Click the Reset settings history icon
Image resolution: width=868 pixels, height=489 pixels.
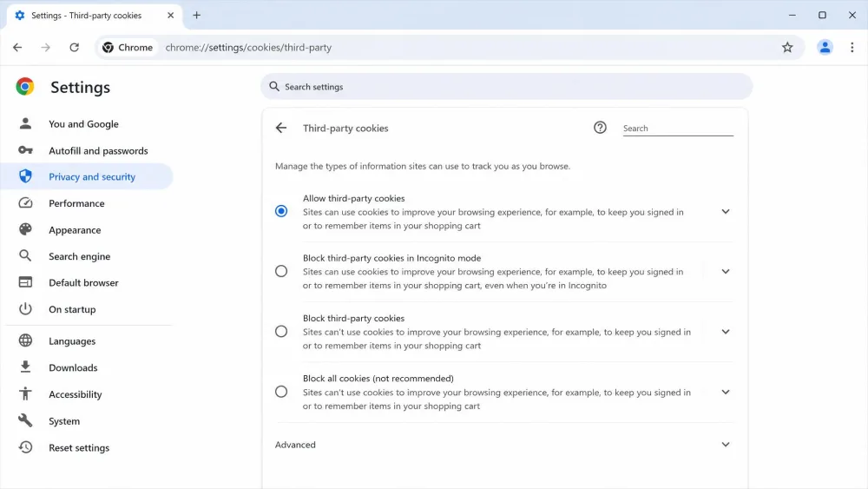coord(25,447)
